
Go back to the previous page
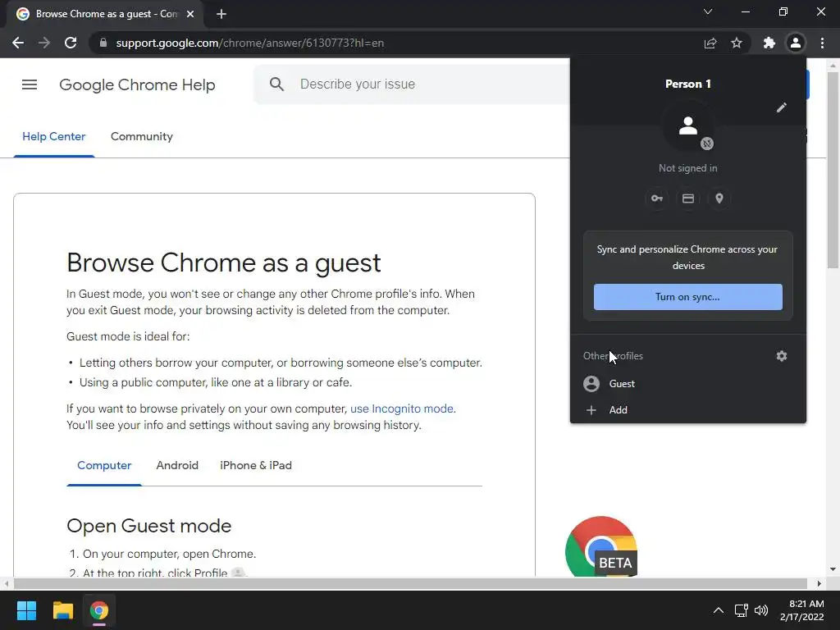pyautogui.click(x=18, y=43)
